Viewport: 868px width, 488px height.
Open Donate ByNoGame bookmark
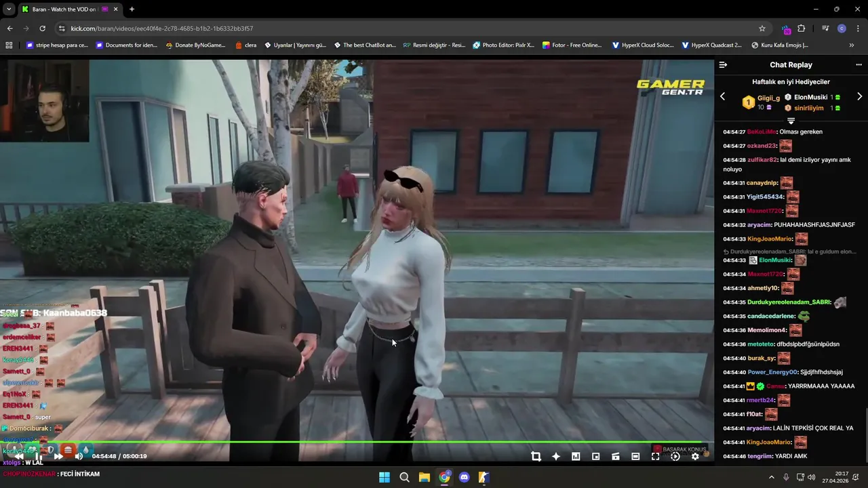click(x=195, y=45)
